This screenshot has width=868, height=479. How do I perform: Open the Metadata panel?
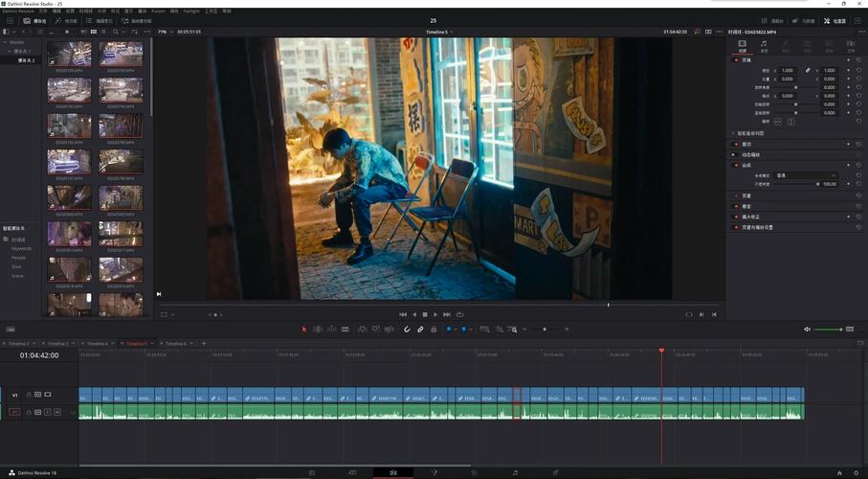[x=803, y=20]
